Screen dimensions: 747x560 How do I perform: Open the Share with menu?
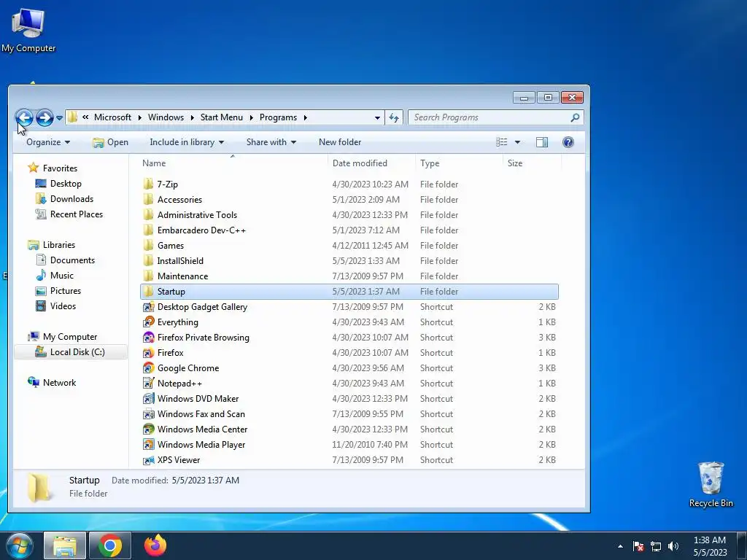(271, 142)
